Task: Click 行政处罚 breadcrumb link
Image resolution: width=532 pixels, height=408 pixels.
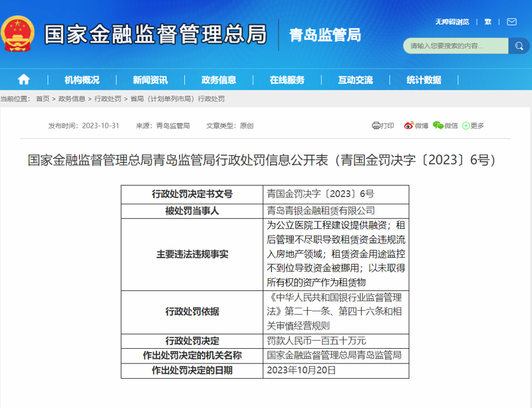Action: tap(108, 99)
